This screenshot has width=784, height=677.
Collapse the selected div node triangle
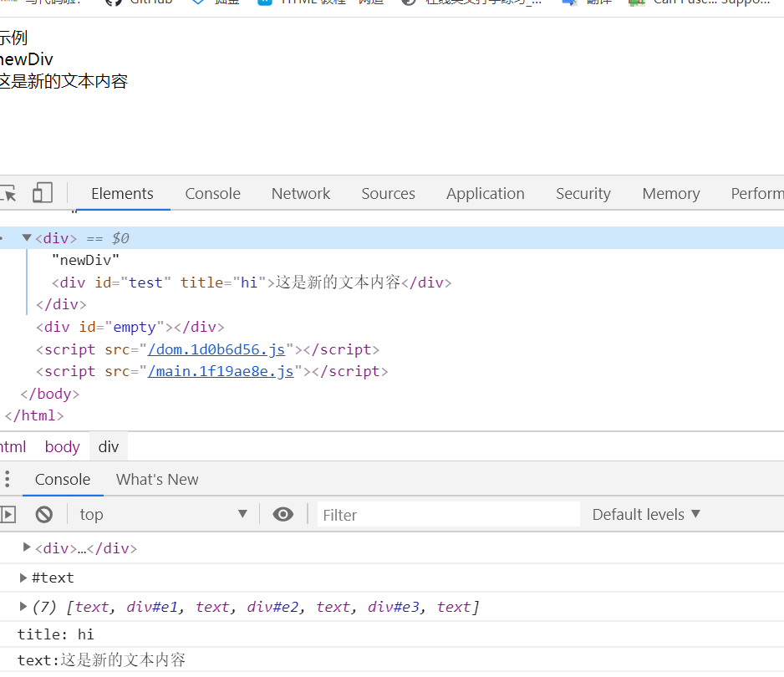27,237
